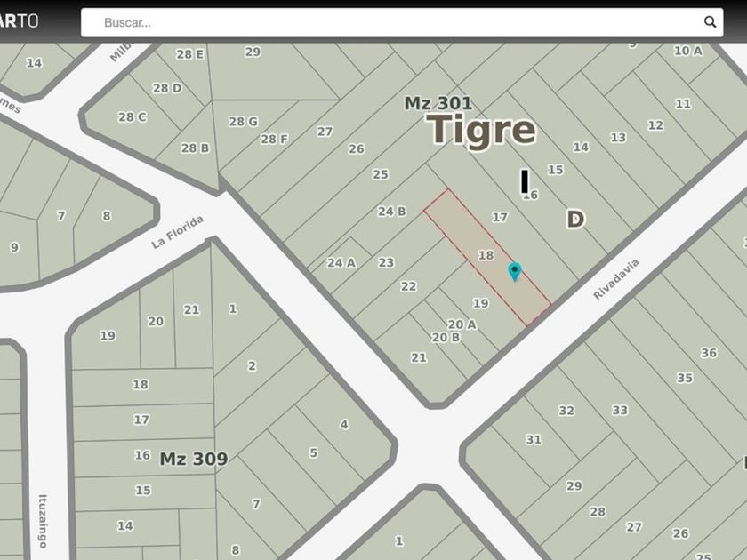Viewport: 747px width, 560px height.
Task: Click the section letter D label
Action: pos(575,220)
